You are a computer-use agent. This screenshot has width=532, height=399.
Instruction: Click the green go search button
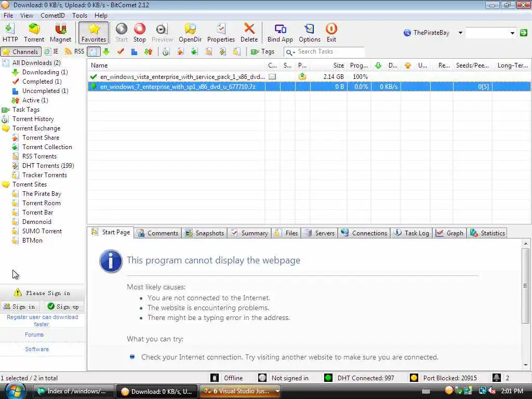coord(524,33)
